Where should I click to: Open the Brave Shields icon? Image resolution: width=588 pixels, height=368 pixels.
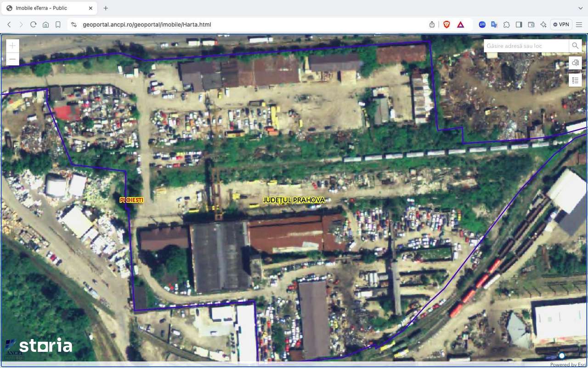(447, 24)
